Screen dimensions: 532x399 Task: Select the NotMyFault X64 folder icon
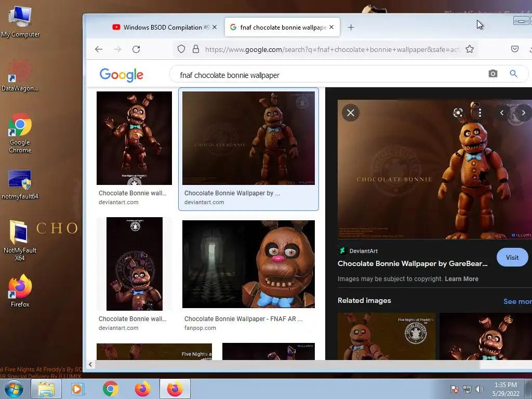pos(20,240)
